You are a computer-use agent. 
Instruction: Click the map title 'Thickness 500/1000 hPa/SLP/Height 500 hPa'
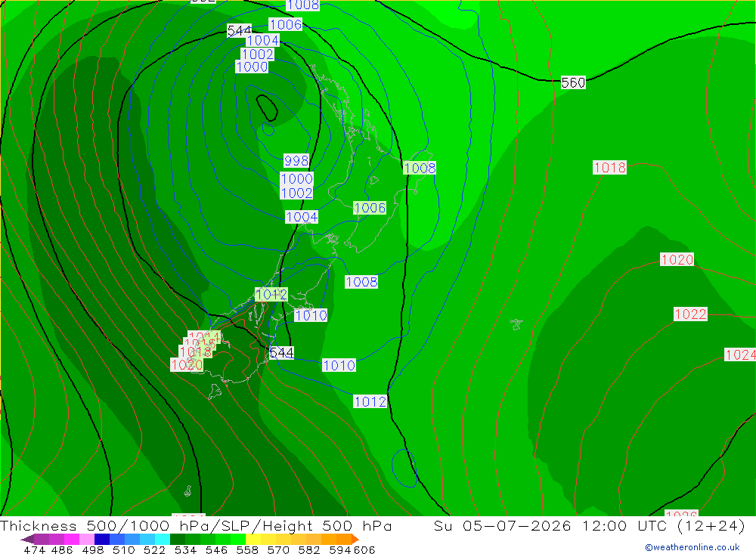click(x=196, y=525)
